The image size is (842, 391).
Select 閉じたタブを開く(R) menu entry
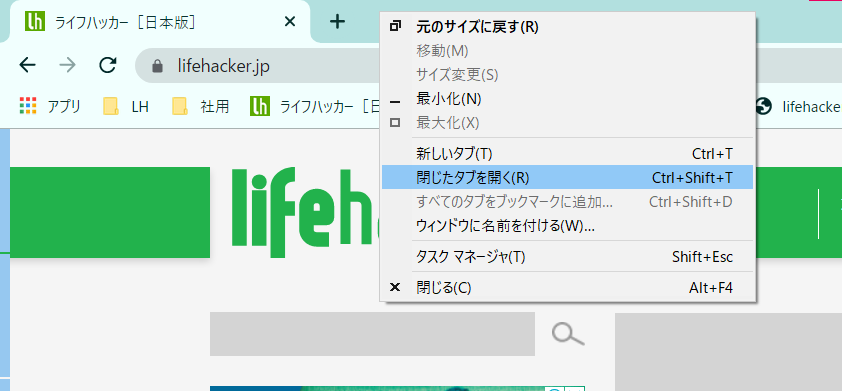tap(567, 178)
